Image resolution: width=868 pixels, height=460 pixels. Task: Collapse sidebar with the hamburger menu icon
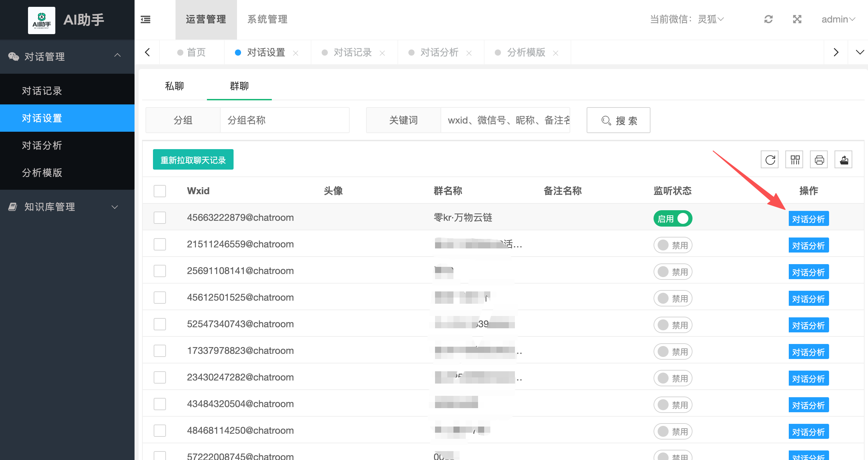[145, 19]
